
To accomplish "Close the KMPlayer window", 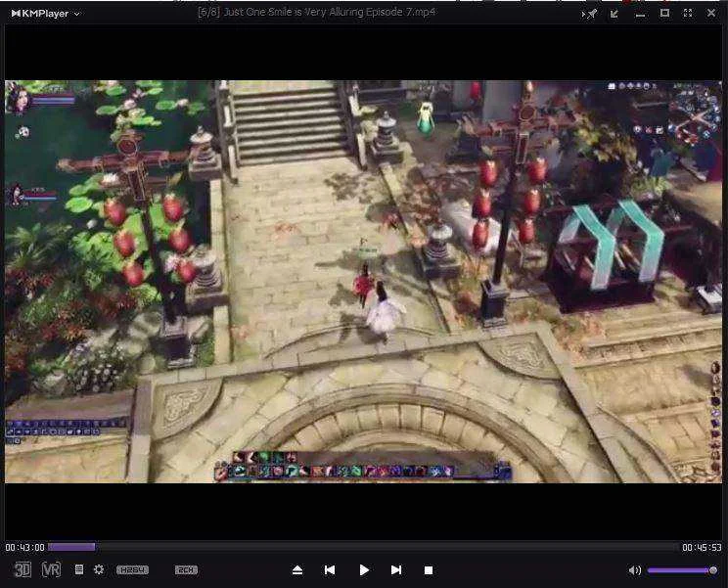I will [x=710, y=13].
